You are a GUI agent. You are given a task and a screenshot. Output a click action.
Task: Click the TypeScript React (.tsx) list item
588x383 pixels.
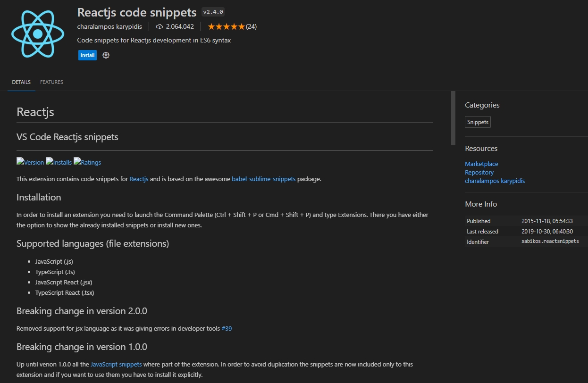[x=65, y=292]
